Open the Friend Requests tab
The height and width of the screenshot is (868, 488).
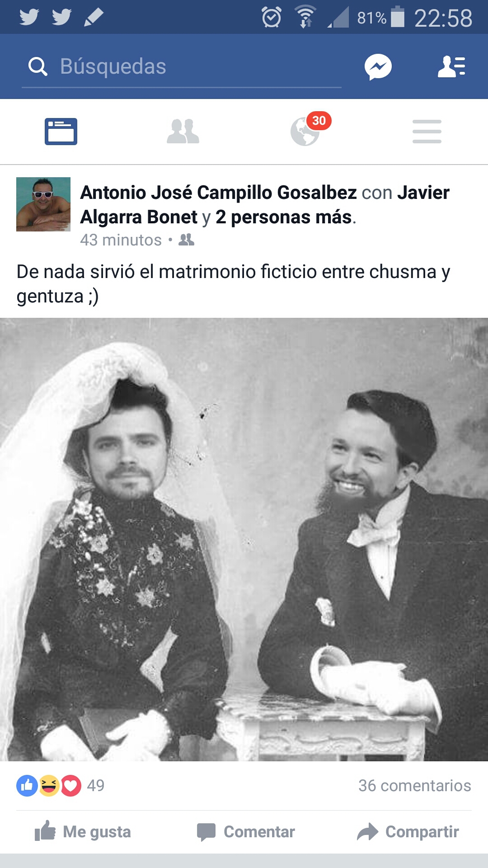click(x=183, y=132)
